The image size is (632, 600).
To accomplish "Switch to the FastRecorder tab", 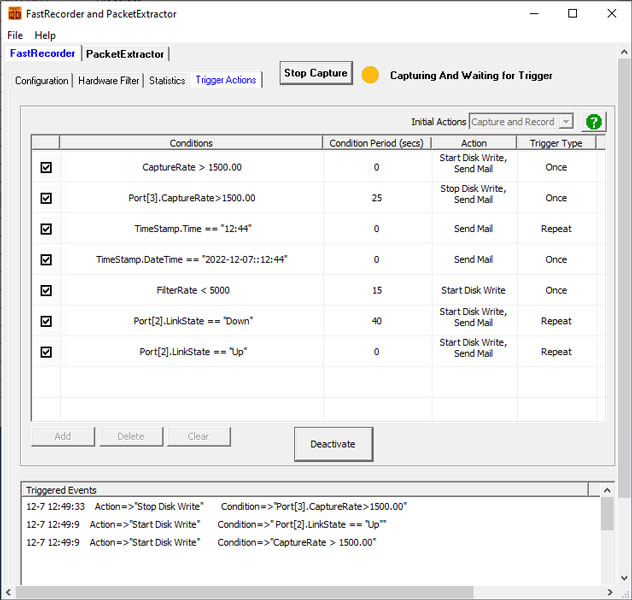I will click(42, 54).
